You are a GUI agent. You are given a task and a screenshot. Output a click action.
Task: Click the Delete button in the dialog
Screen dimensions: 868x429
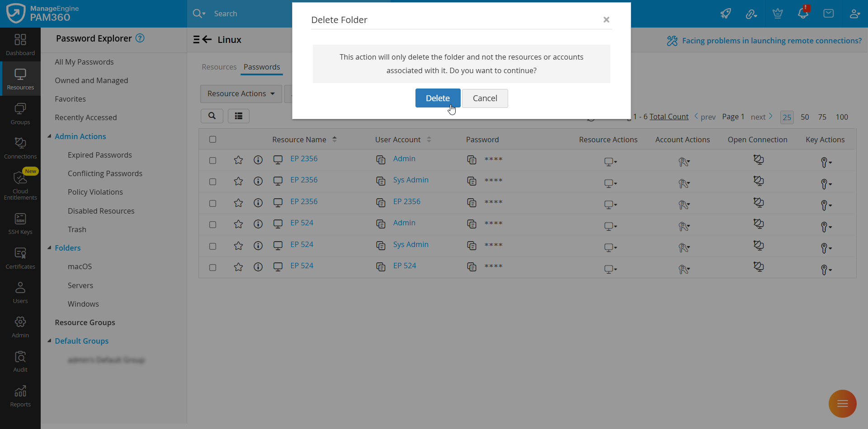pyautogui.click(x=438, y=98)
